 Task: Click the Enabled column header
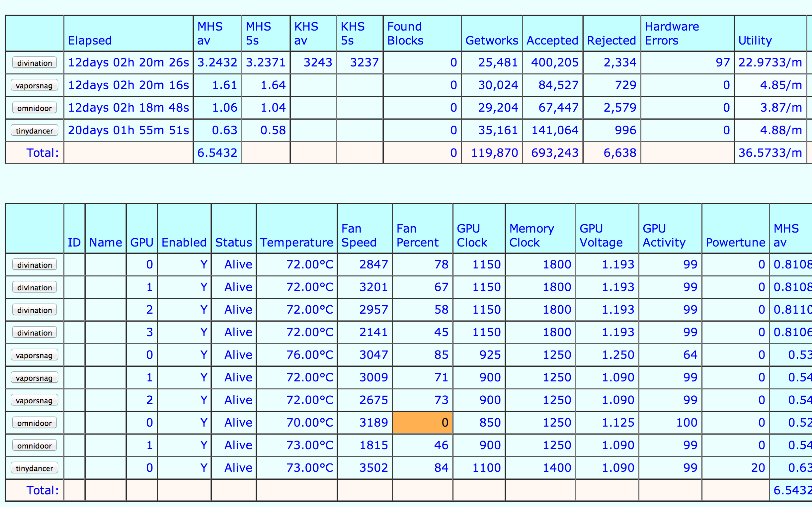(x=184, y=228)
